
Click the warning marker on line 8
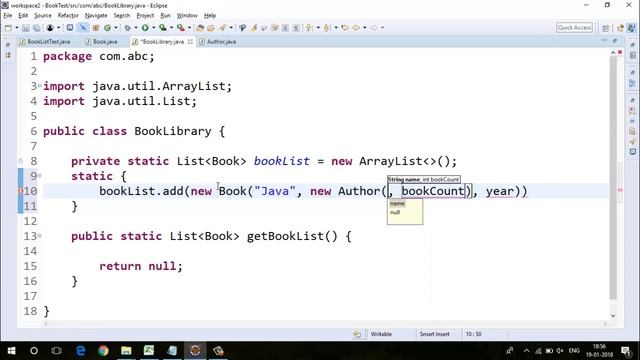pyautogui.click(x=20, y=161)
